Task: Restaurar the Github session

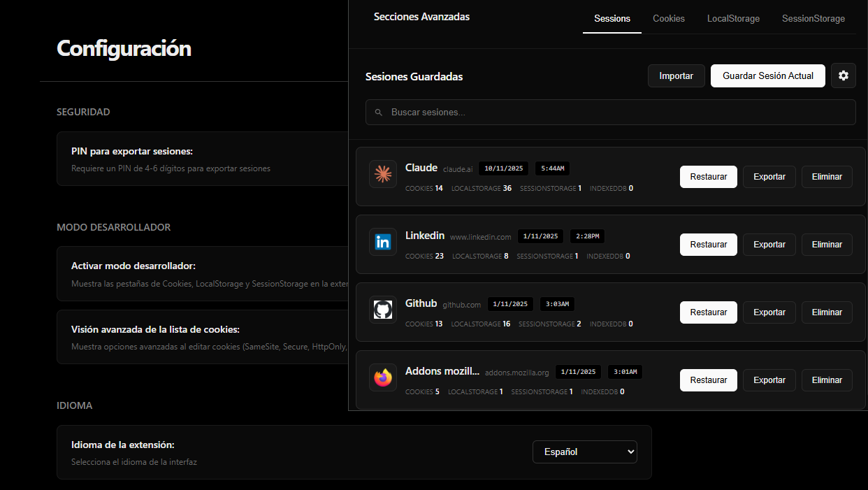Action: click(x=708, y=312)
